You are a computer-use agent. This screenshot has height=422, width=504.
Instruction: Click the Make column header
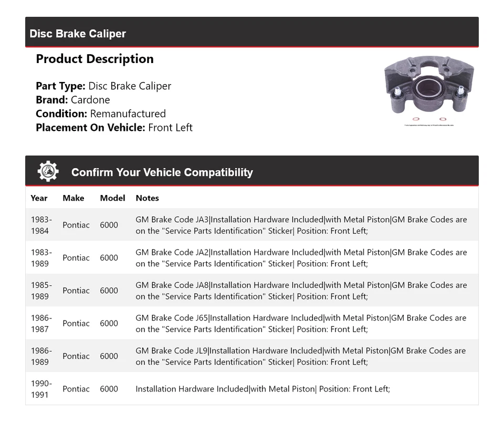(73, 198)
